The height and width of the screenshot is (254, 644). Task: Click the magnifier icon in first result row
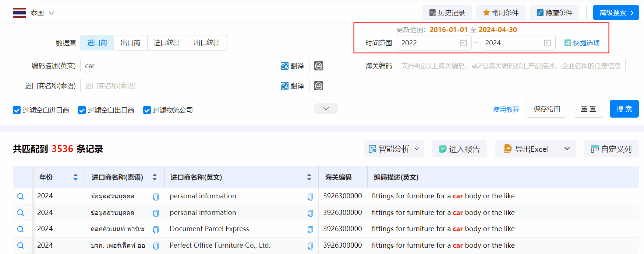point(21,196)
